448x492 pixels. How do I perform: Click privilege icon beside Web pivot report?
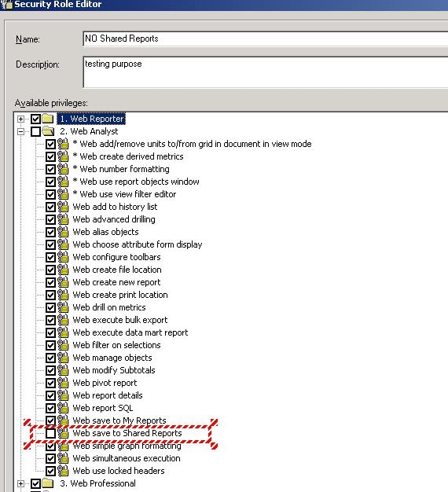coord(63,383)
